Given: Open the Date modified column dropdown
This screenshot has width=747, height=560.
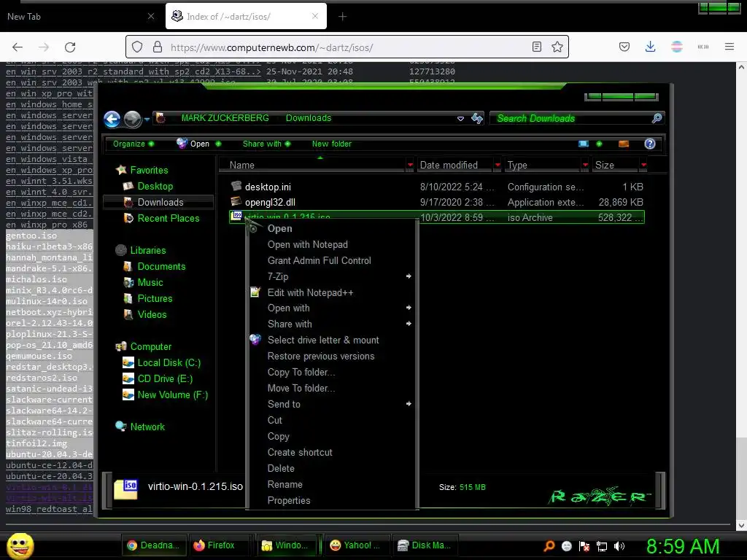Looking at the screenshot, I should pyautogui.click(x=498, y=166).
